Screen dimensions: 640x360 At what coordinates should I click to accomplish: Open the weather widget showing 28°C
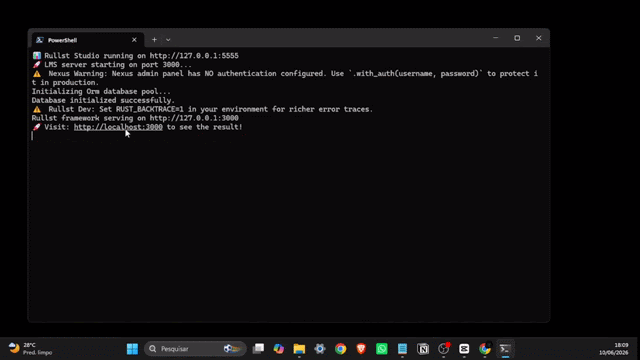31,349
